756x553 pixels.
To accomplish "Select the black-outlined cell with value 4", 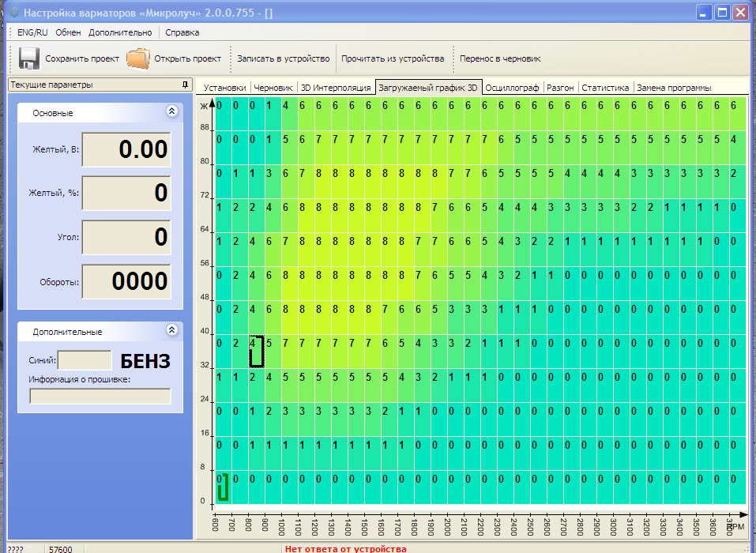I will pyautogui.click(x=255, y=352).
